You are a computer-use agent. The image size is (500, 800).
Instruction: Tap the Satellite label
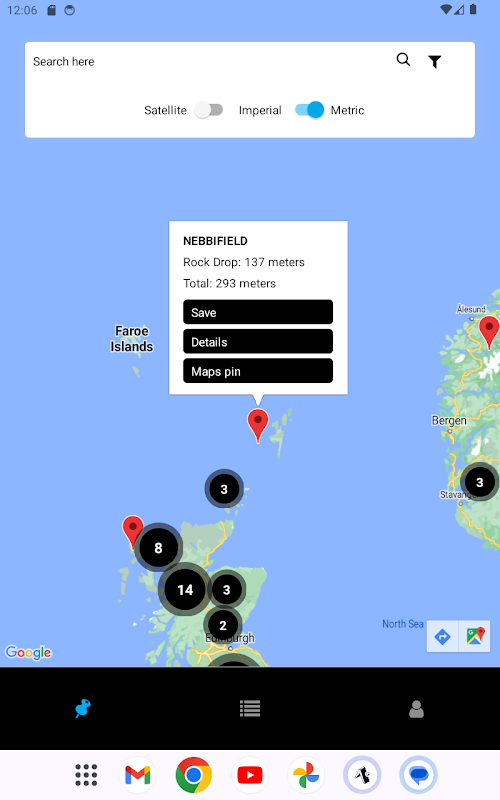[x=165, y=110]
